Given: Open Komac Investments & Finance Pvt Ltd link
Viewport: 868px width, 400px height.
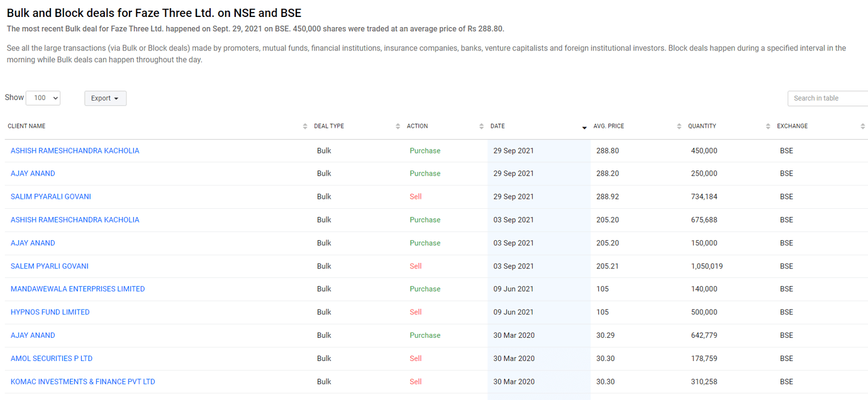Looking at the screenshot, I should 82,382.
